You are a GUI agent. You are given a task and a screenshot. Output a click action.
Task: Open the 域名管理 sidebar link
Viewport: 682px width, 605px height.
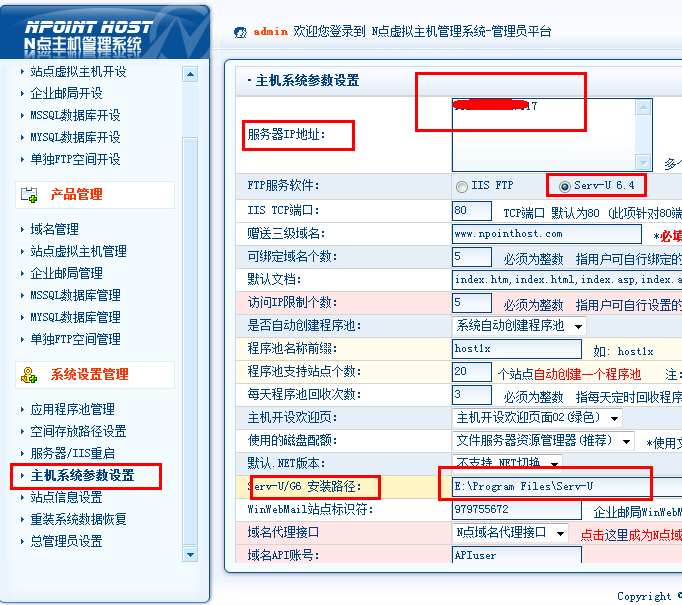pyautogui.click(x=54, y=230)
